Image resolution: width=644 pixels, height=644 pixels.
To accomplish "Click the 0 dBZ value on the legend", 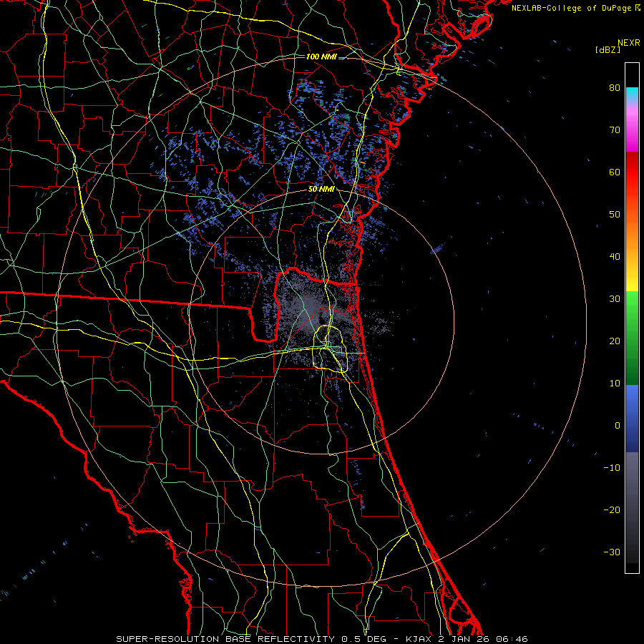I will [x=618, y=426].
